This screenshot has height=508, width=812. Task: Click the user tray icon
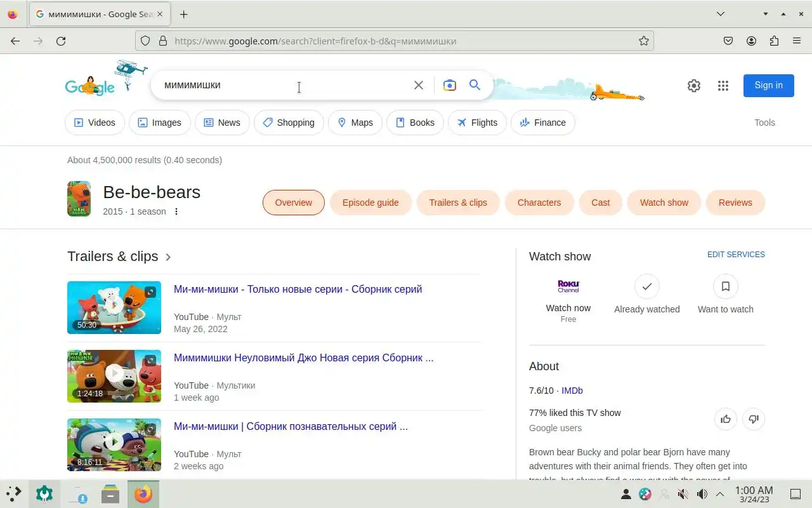[x=625, y=494]
